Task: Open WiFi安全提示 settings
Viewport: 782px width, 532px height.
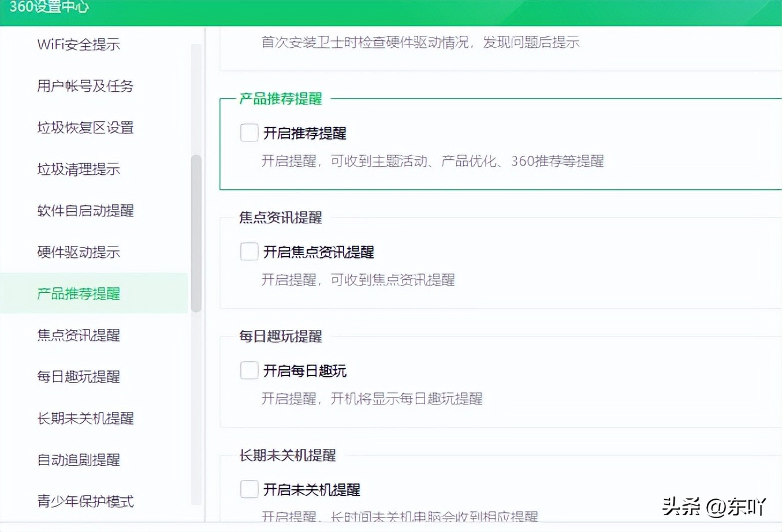Action: (79, 44)
